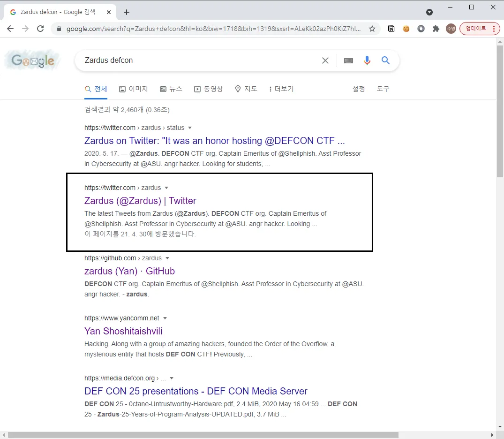
Task: Click the scroll down arrow
Action: click(500, 427)
